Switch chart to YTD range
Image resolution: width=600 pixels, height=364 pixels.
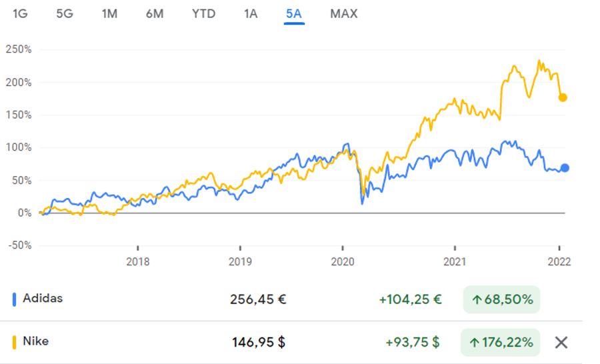pyautogui.click(x=203, y=14)
